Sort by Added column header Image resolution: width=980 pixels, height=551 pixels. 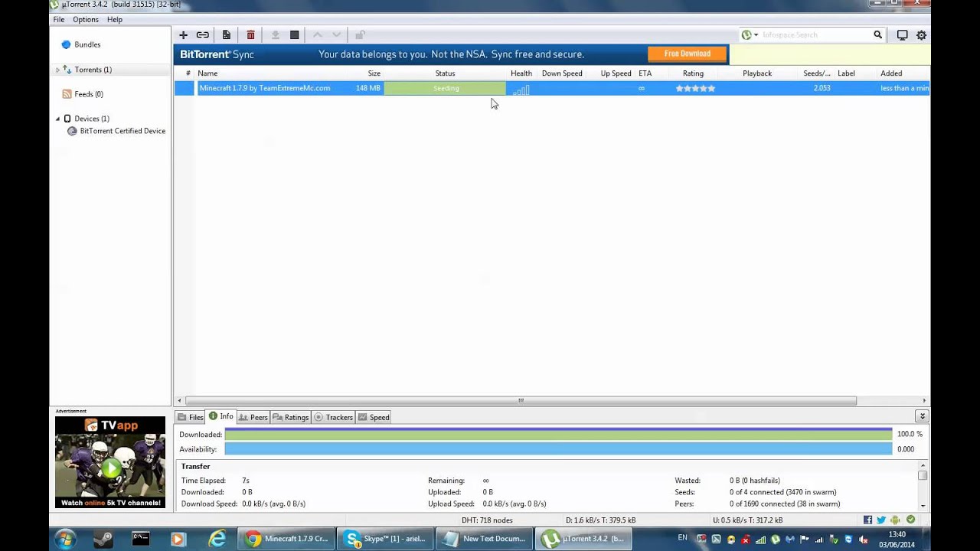point(891,73)
